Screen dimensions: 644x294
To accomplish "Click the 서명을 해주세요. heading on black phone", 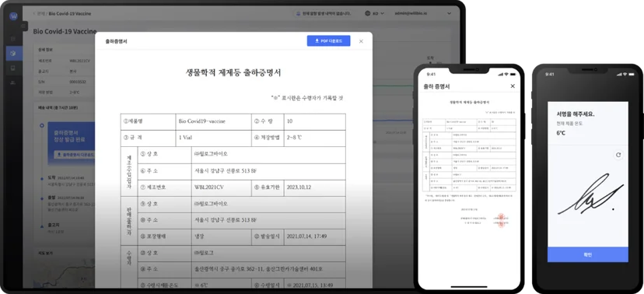I will coord(575,114).
